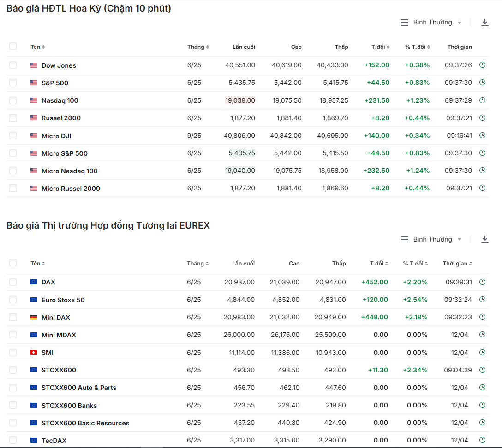Click the clock icon in Mini MDAX row
The image size is (502, 448).
(483, 335)
